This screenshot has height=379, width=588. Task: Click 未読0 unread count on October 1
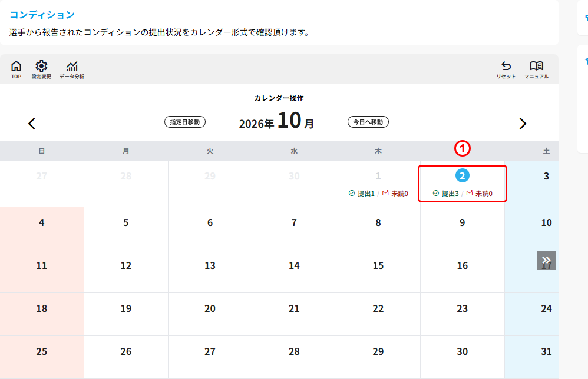click(x=395, y=194)
